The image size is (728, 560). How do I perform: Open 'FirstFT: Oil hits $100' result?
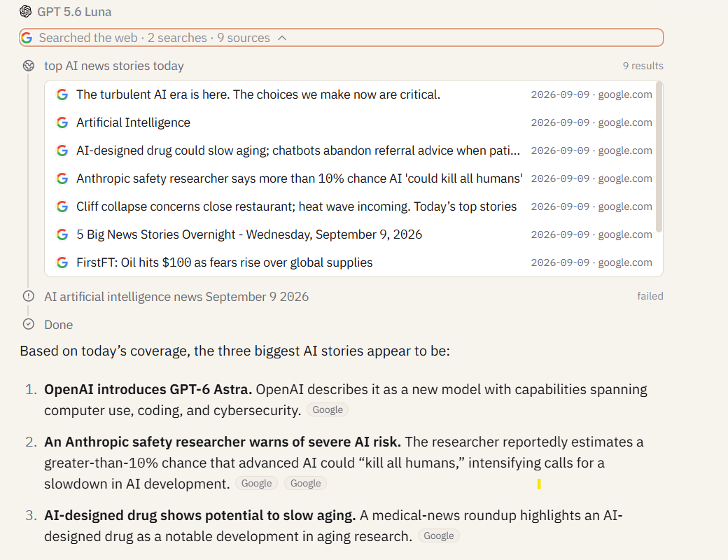coord(353,262)
